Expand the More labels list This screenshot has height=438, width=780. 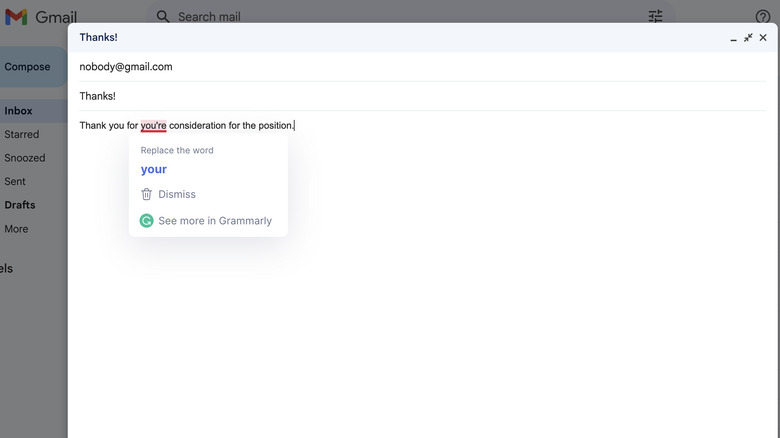click(x=16, y=229)
